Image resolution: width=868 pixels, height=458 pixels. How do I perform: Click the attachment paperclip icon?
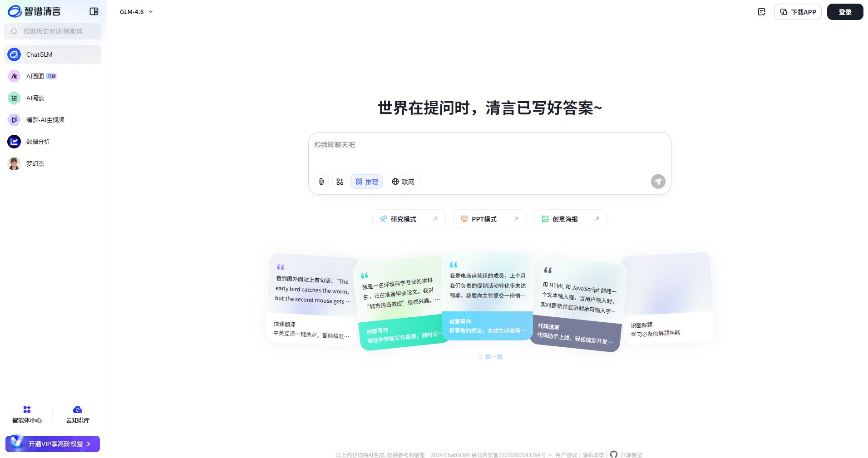tap(321, 182)
